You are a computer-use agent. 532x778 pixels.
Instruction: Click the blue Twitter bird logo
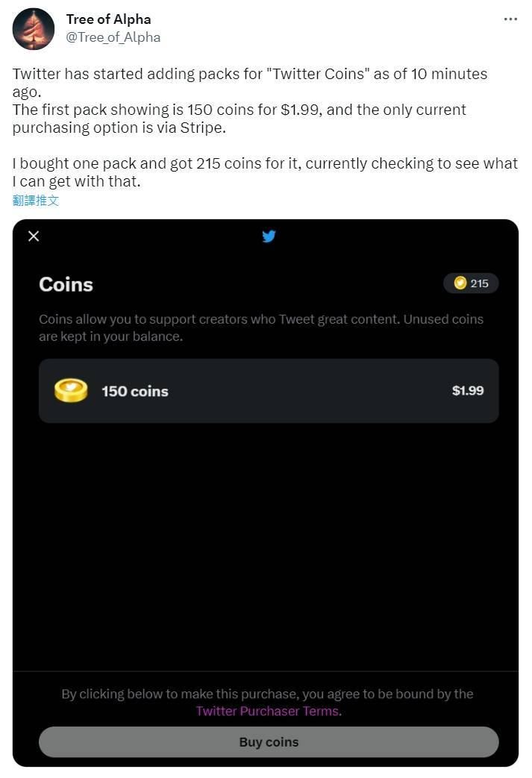[x=269, y=236]
